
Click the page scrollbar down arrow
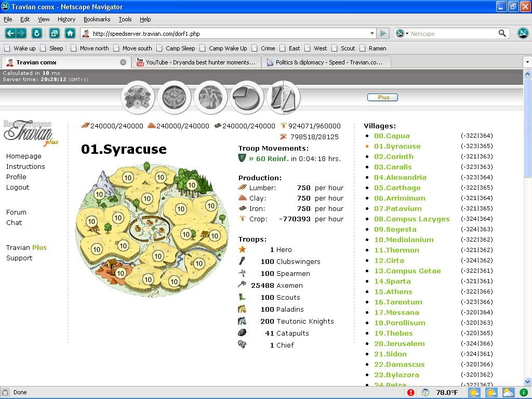527,381
